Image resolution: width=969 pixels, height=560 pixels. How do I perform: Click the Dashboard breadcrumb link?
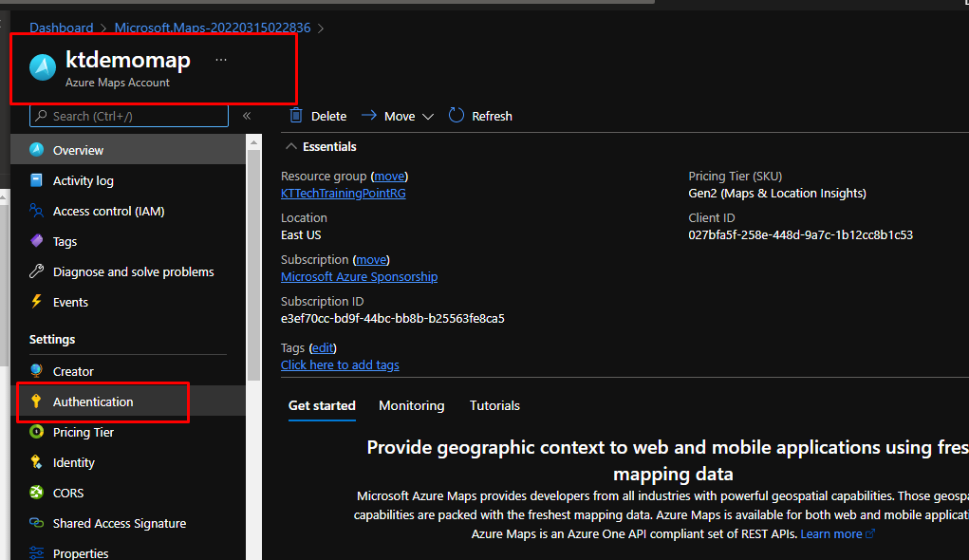61,28
